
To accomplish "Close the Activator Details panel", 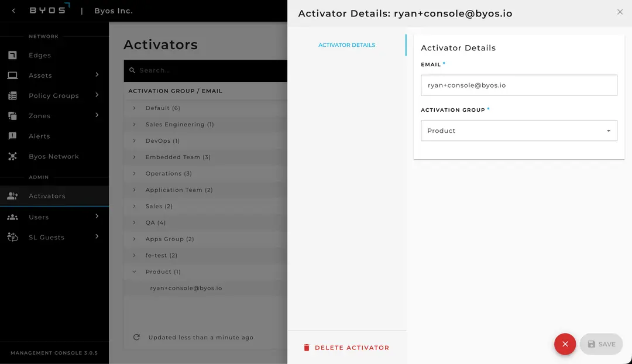I will (x=620, y=12).
